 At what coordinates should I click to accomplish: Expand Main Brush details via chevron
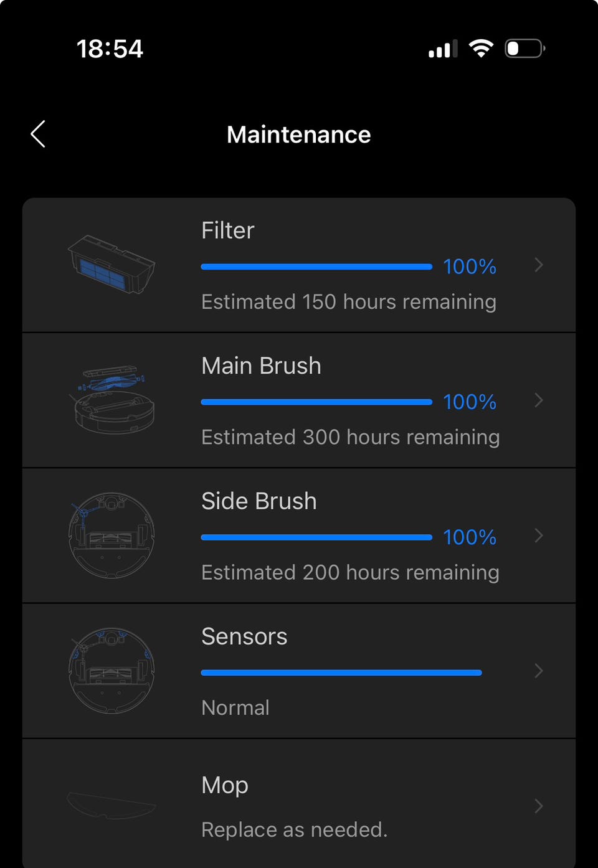539,400
